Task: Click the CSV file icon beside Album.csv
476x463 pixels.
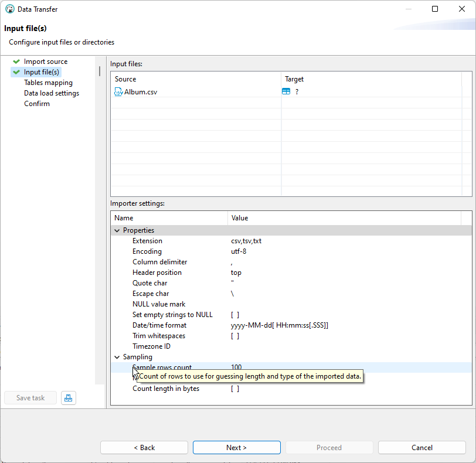Action: (x=118, y=91)
